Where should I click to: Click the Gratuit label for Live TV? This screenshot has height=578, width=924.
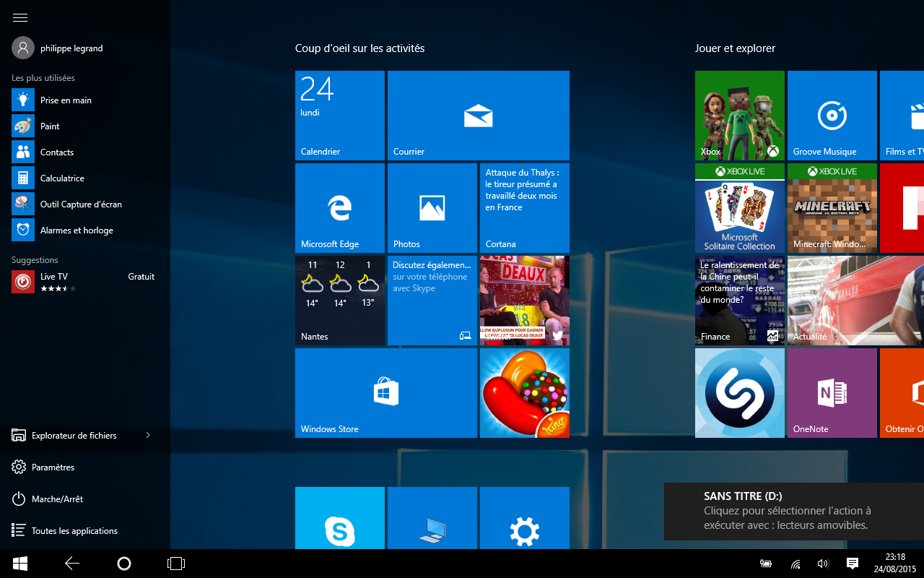(141, 277)
